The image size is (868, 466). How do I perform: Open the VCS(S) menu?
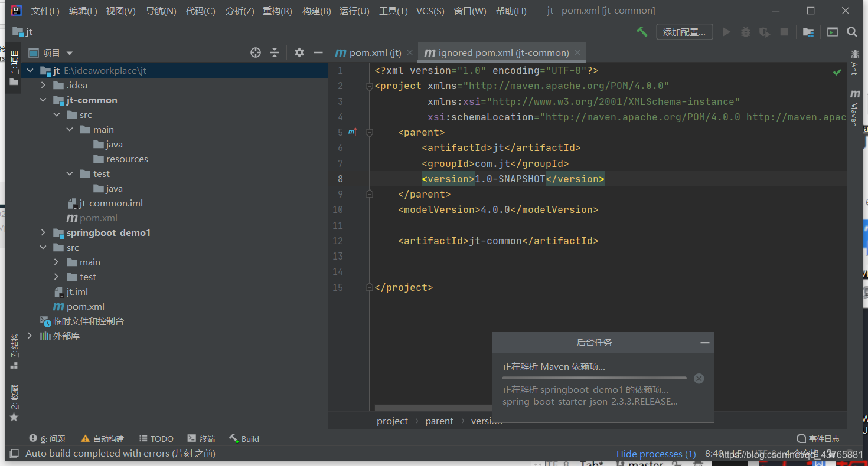click(430, 11)
